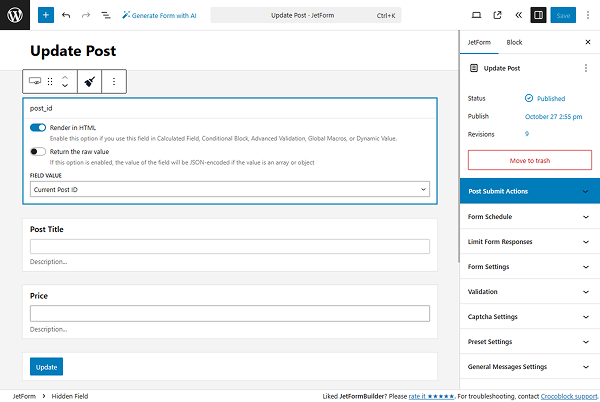Select Hidden Field in the breadcrumb

tap(70, 396)
